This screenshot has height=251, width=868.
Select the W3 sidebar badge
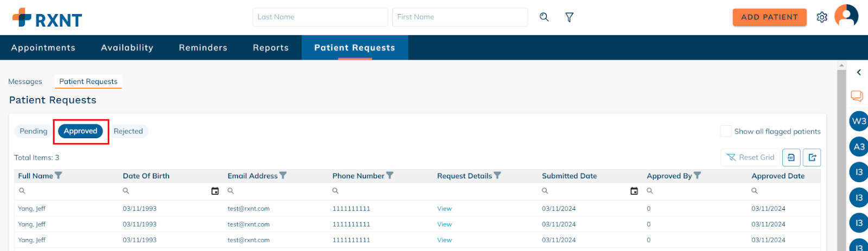(859, 121)
